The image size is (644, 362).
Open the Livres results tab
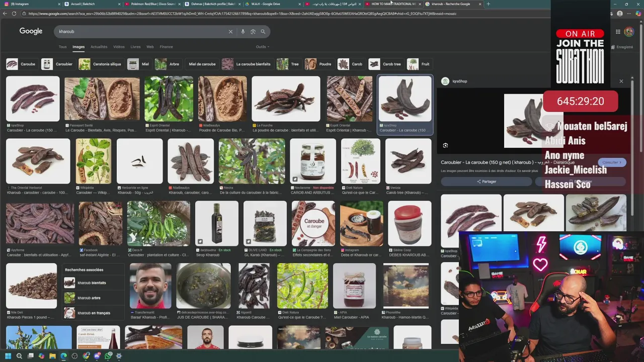[135, 47]
